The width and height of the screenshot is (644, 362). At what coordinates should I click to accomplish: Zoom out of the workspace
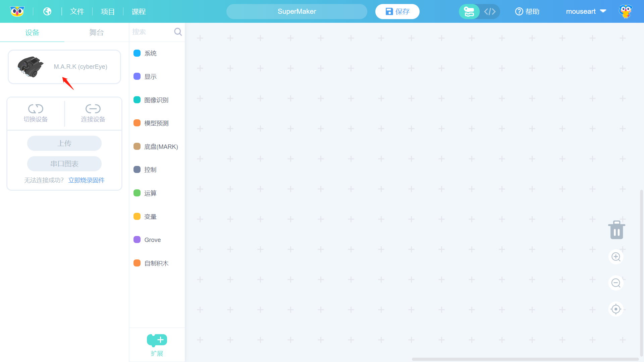click(616, 283)
